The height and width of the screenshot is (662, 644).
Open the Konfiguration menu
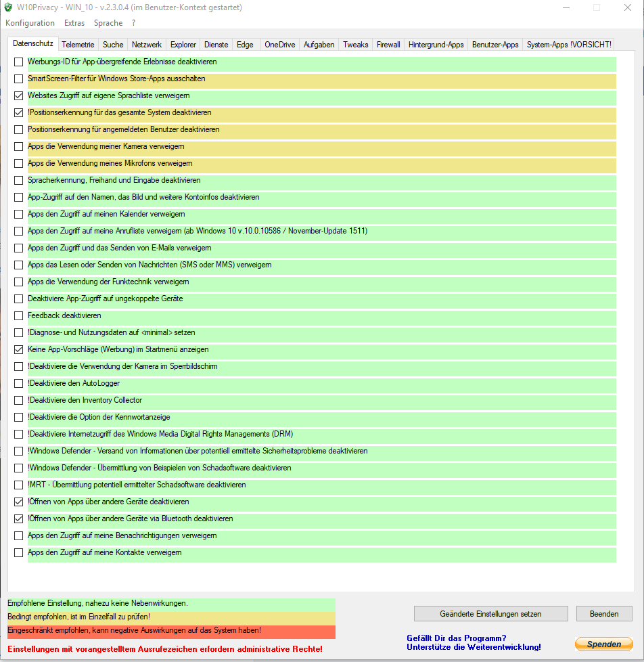pyautogui.click(x=30, y=23)
